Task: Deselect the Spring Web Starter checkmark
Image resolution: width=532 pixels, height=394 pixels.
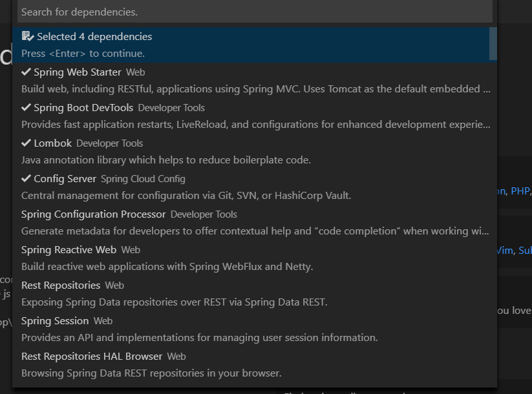Action: (26, 72)
